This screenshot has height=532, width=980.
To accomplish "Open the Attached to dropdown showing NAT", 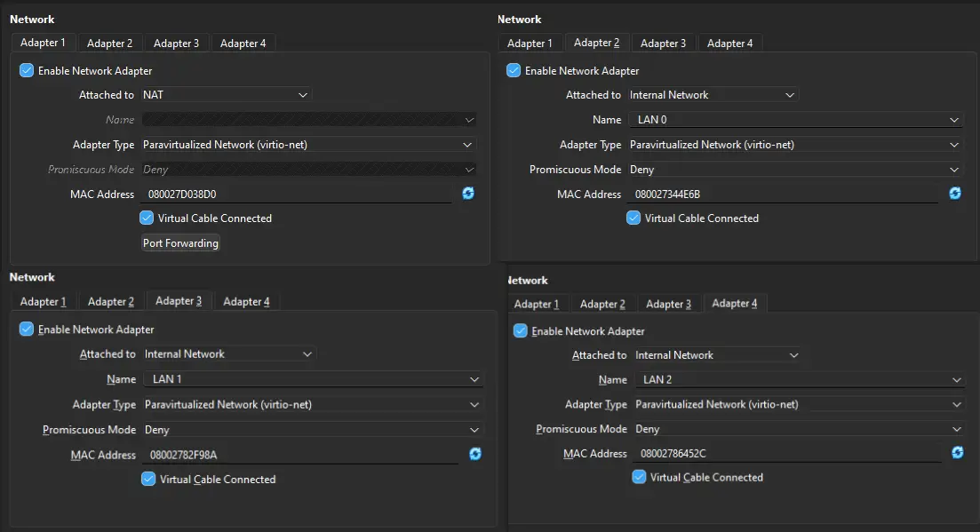I will (226, 95).
